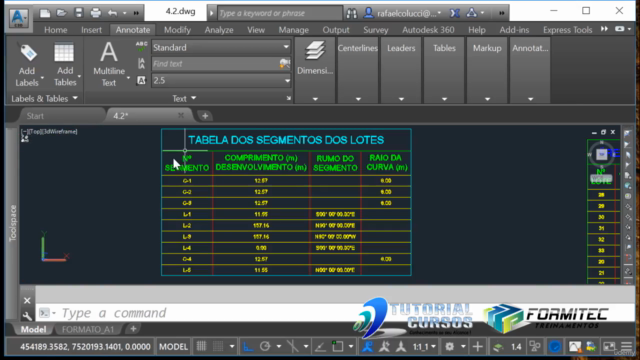Click the Undo arrow icon
640x360 pixels.
point(112,13)
